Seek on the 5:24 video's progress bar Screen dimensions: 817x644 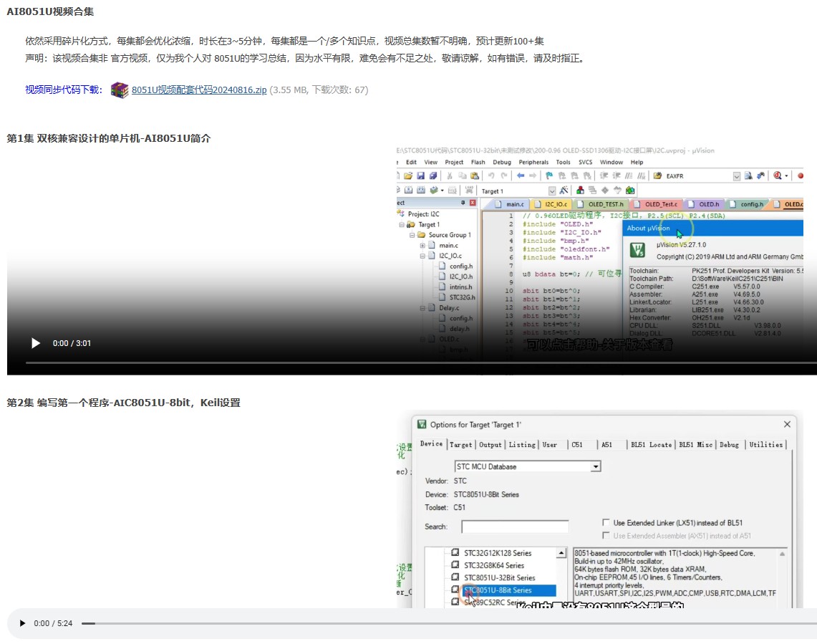(449, 623)
